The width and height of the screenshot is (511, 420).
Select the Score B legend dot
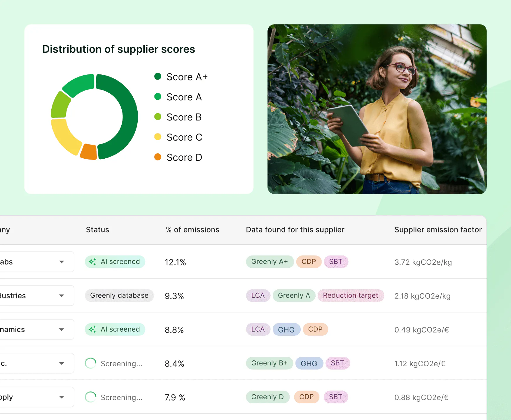(x=158, y=117)
